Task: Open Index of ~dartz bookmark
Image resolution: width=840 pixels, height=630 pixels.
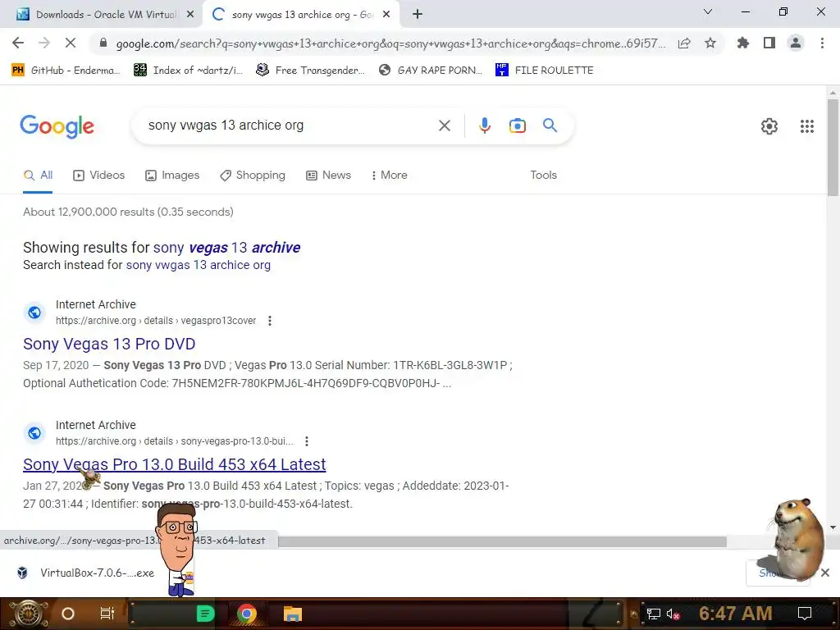Action: [x=188, y=71]
